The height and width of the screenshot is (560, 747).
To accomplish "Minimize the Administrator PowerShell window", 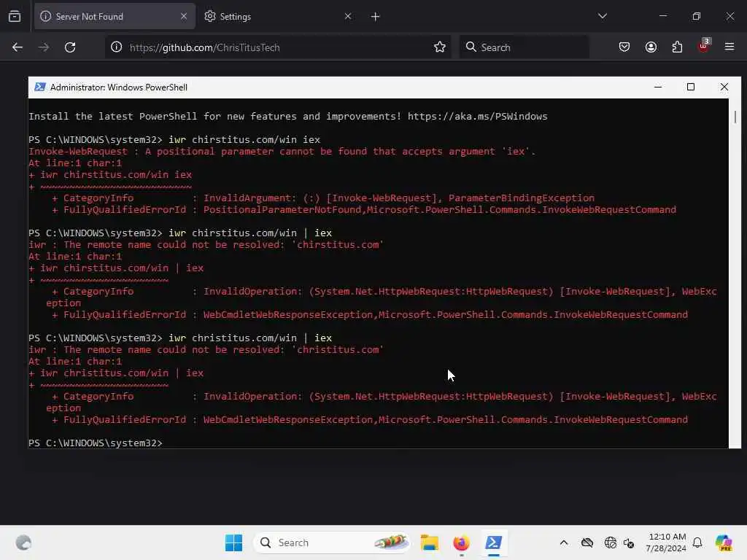I will coord(658,87).
